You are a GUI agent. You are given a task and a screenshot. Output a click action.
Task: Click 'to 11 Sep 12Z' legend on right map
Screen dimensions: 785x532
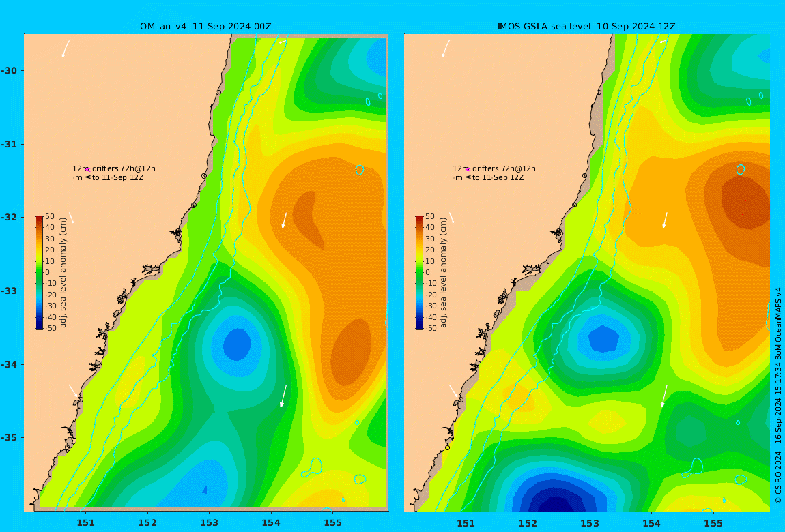pyautogui.click(x=498, y=177)
